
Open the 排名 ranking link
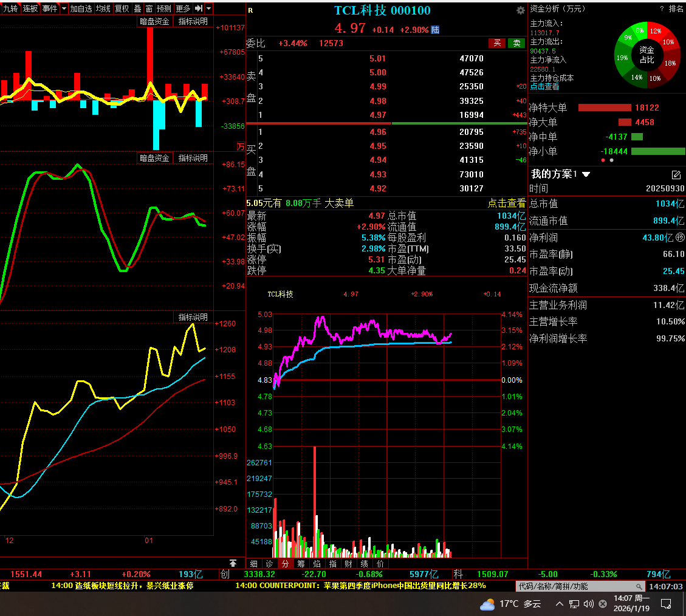click(x=676, y=9)
